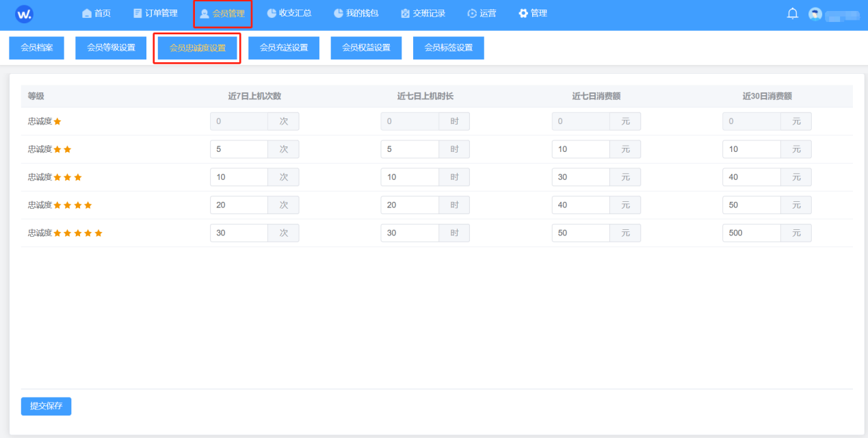The image size is (868, 438).
Task: Open 我的钱包 section
Action: (x=356, y=13)
